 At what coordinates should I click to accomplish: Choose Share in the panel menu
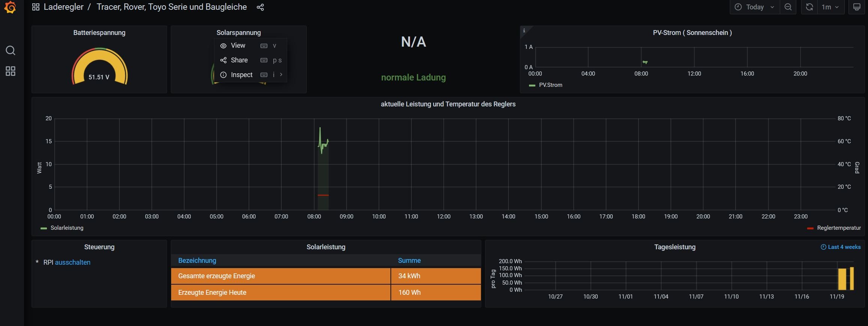coord(239,60)
